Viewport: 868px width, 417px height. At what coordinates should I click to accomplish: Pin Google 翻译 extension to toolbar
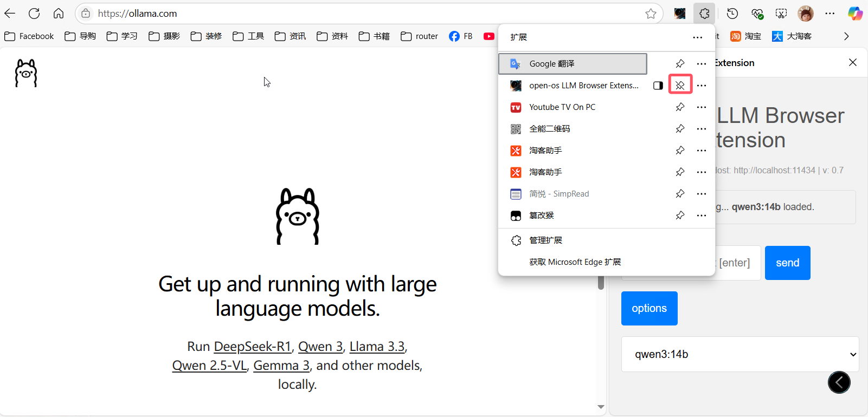680,63
